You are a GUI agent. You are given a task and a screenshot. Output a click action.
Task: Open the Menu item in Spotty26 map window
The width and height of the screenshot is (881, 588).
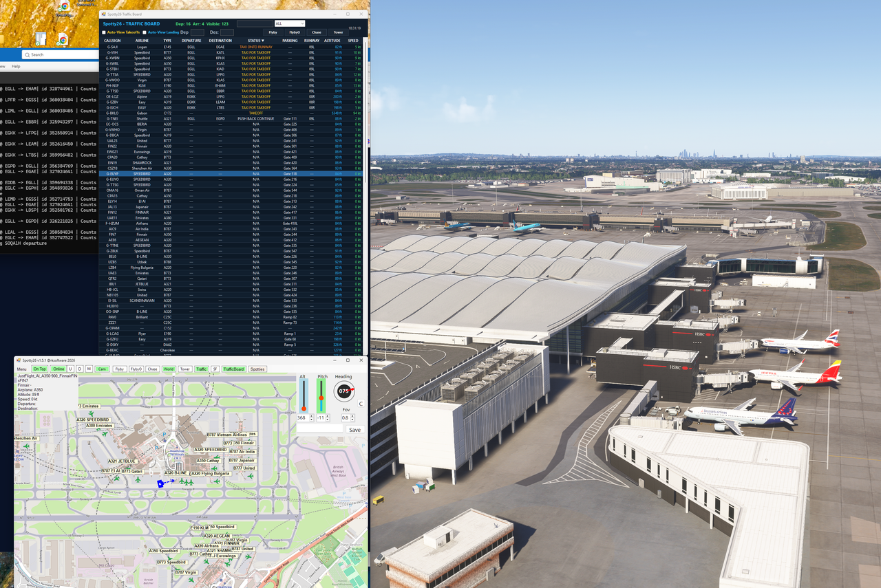[x=22, y=369]
